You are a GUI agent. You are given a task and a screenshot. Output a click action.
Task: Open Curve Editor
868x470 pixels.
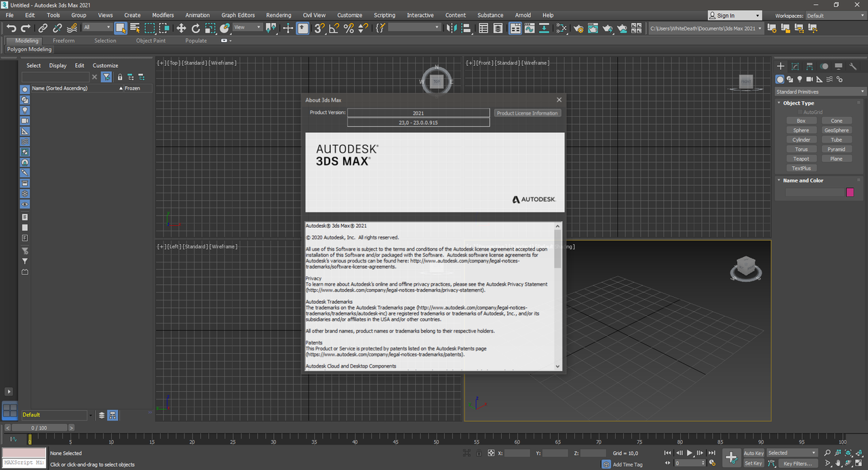pyautogui.click(x=530, y=28)
